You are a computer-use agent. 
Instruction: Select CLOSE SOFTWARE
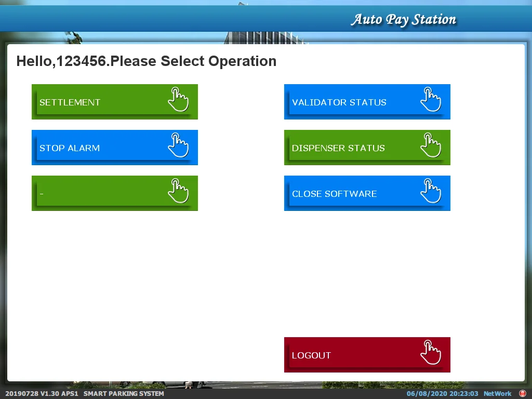367,193
